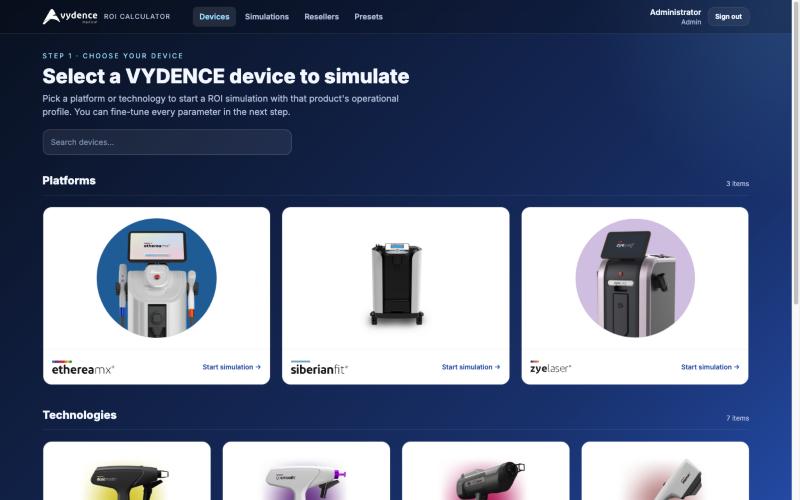Click the siberian fit brand logo
This screenshot has width=800, height=500.
[319, 368]
